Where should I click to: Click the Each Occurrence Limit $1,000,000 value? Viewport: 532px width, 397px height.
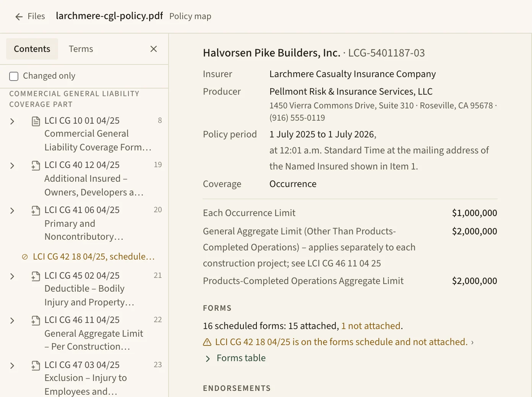point(474,213)
